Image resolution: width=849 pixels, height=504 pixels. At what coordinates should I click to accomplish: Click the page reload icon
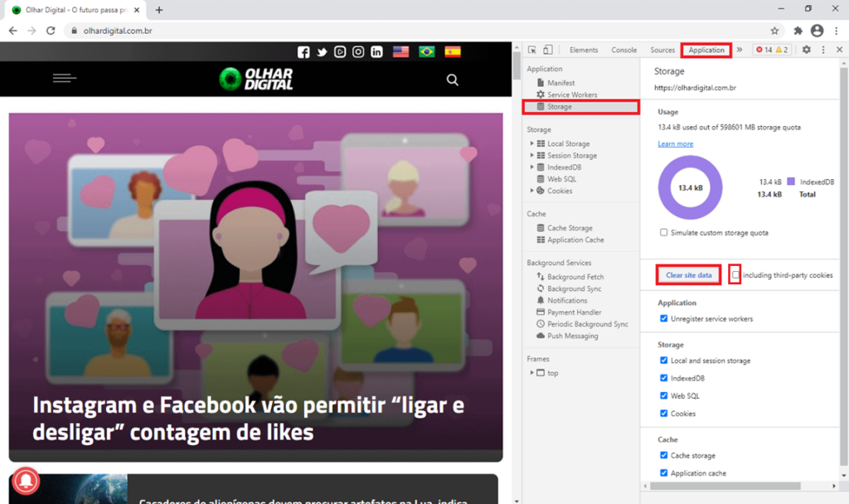[x=51, y=31]
